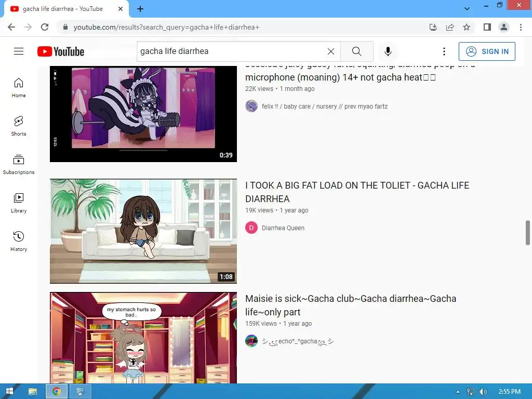The height and width of the screenshot is (399, 532).
Task: Open the Chrome profile avatar
Action: pos(504,27)
